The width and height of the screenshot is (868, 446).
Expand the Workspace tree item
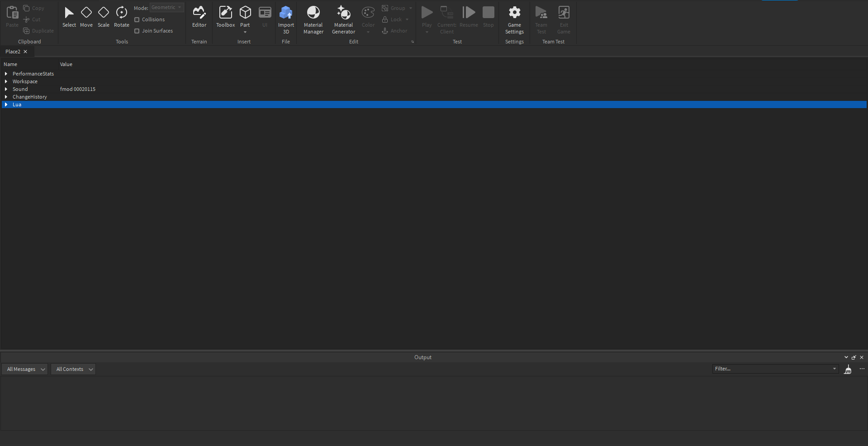pyautogui.click(x=6, y=81)
